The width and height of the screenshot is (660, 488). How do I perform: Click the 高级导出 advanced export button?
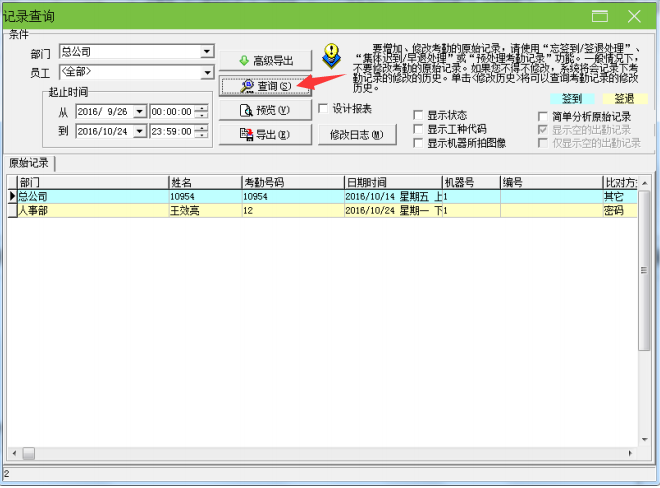265,61
